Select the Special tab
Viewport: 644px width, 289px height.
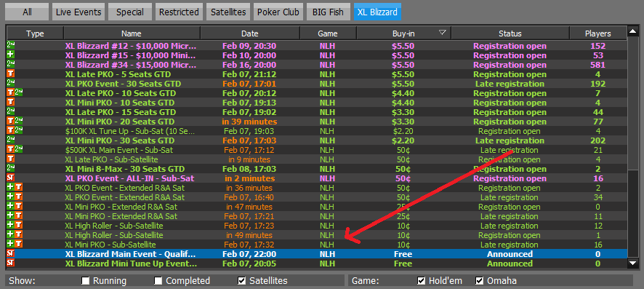tap(130, 12)
